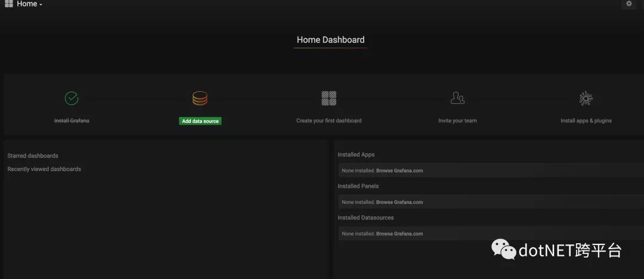
Task: Browse Grafana.com under Installed Panels
Action: tap(400, 202)
